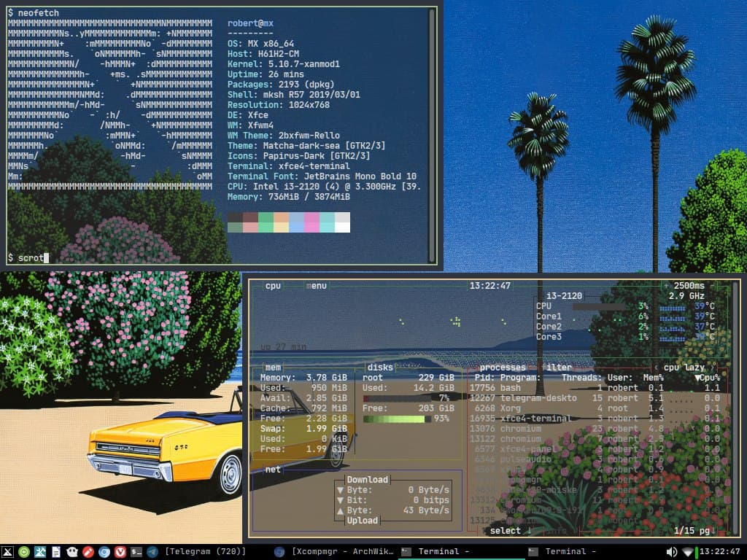Image resolution: width=747 pixels, height=560 pixels.
Task: Increase update interval with plus beside 2500ms
Action: [x=666, y=286]
